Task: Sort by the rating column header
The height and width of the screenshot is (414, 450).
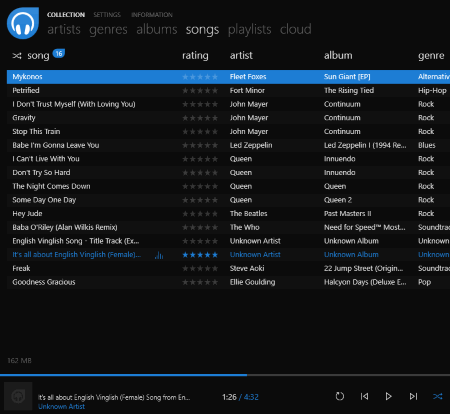Action: [x=195, y=56]
